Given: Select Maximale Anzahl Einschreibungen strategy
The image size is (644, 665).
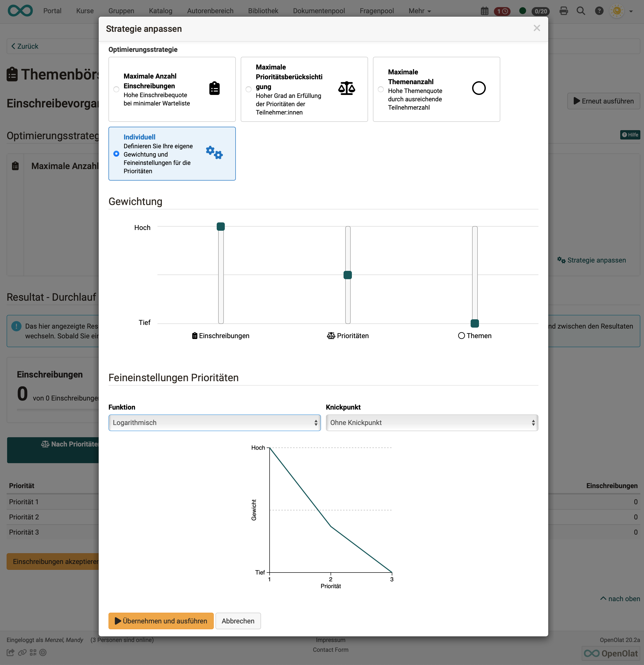Looking at the screenshot, I should pyautogui.click(x=117, y=89).
